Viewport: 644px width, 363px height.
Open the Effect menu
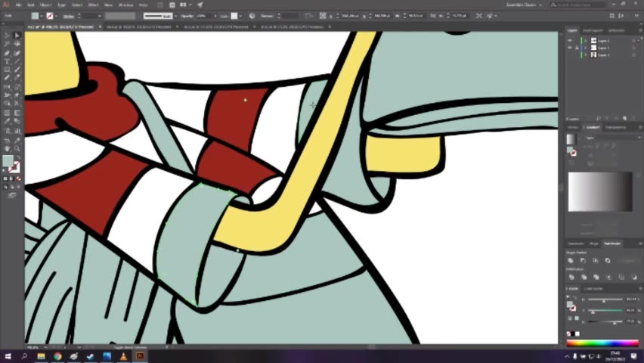pos(93,5)
